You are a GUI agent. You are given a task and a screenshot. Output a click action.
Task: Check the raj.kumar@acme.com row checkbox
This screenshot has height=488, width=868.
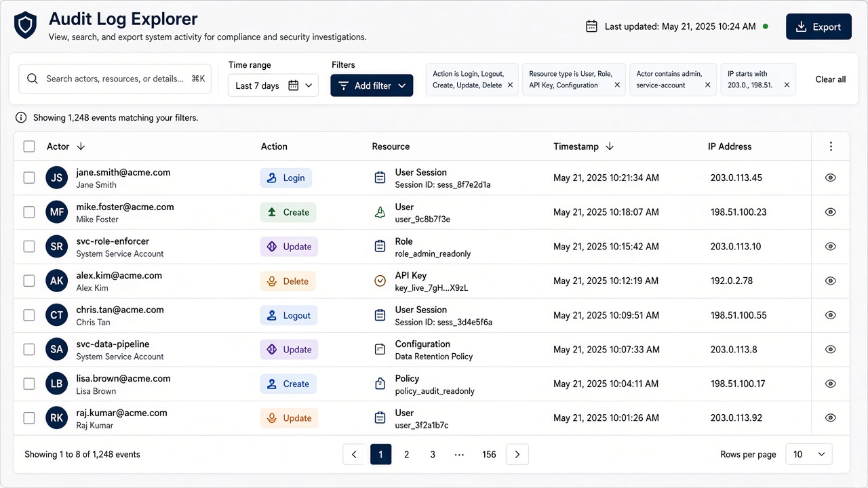pyautogui.click(x=29, y=418)
